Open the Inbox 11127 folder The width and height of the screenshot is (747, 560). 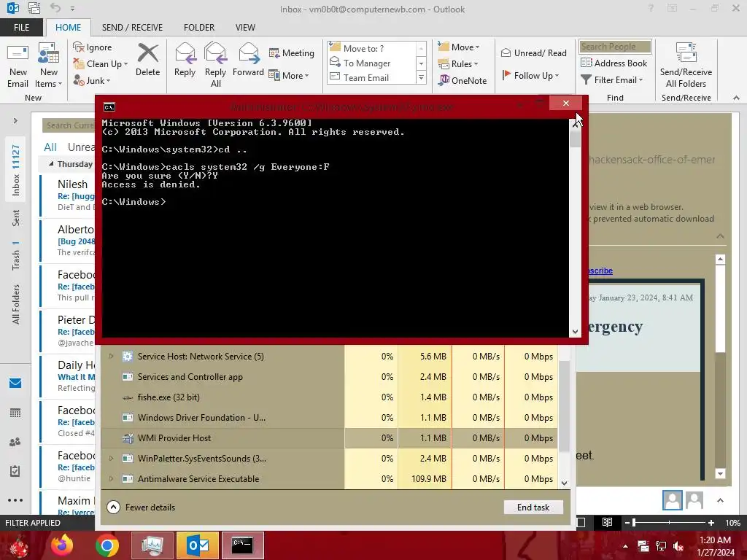point(16,170)
